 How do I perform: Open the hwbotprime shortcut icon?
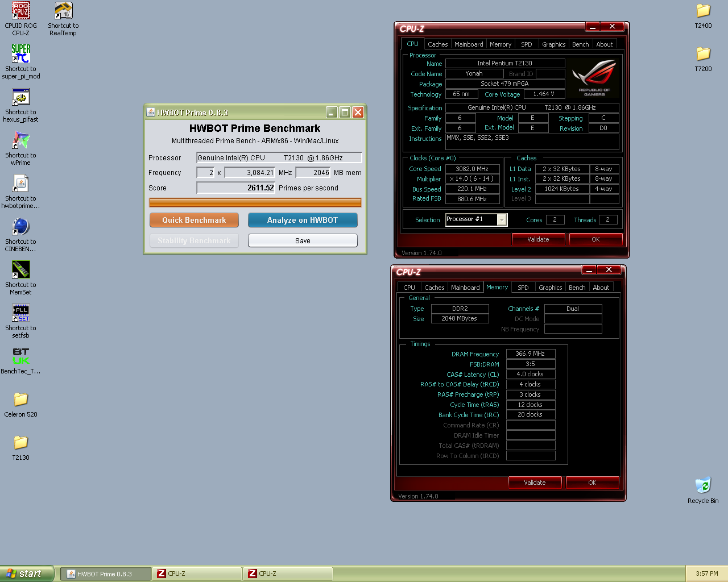click(21, 184)
